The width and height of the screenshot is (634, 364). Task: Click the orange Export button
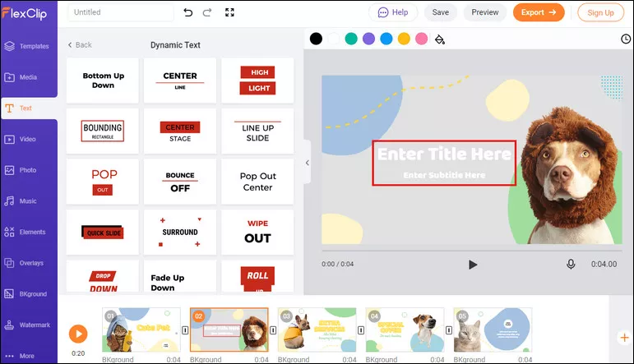tap(539, 12)
